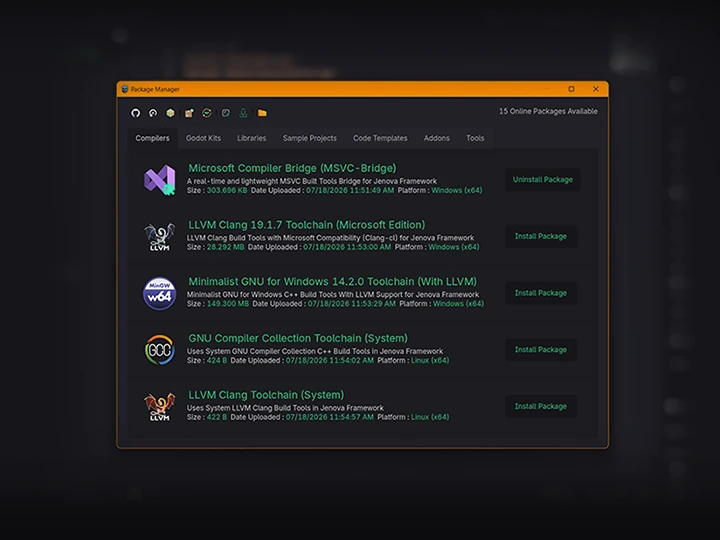Click Windows (x64) platform of MSVC-Bridge

(457, 190)
